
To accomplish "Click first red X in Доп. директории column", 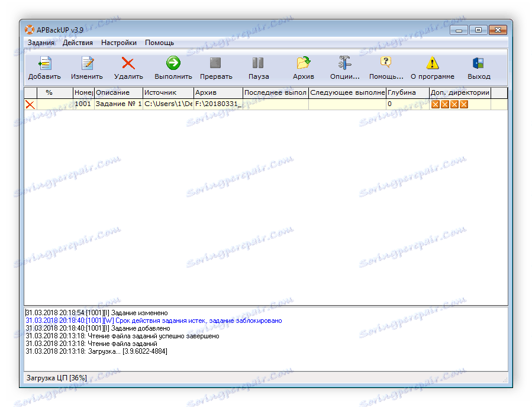I will 436,104.
